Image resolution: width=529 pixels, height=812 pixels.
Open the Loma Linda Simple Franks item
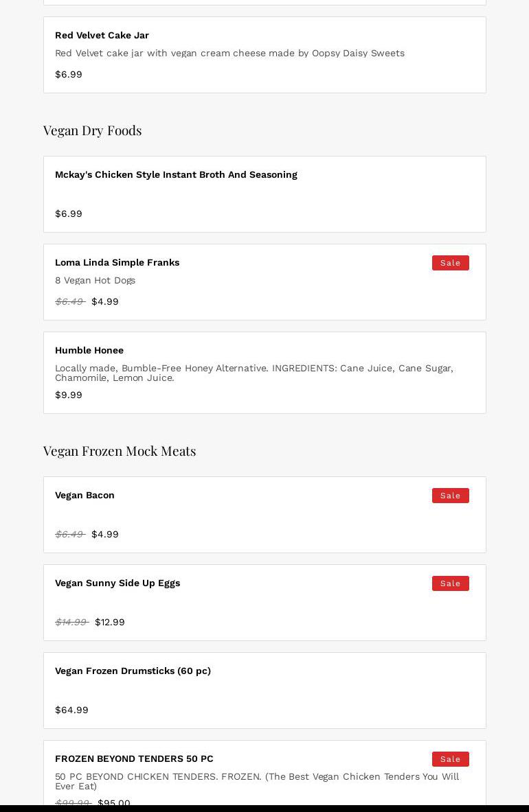click(x=117, y=262)
